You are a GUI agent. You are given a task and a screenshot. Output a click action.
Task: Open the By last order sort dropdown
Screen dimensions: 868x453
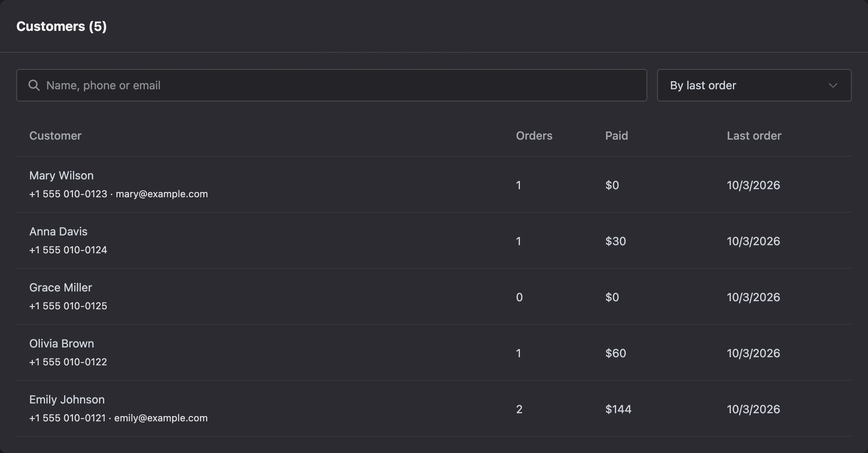[754, 85]
